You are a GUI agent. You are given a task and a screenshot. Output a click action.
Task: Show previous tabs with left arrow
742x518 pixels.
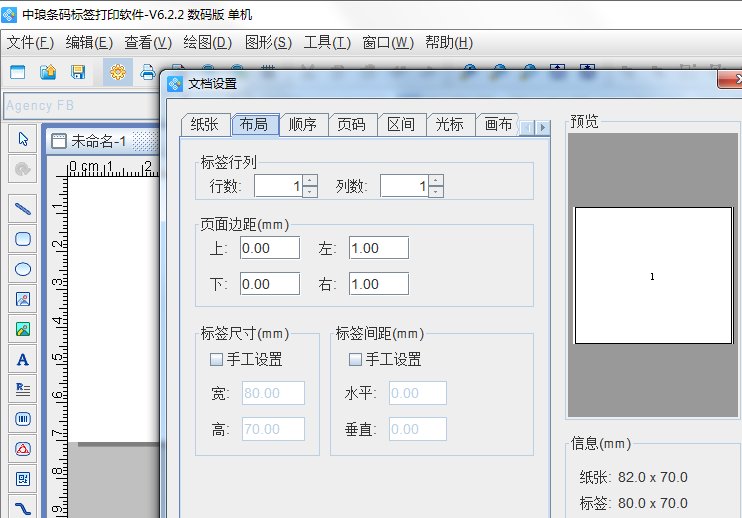[x=527, y=127]
